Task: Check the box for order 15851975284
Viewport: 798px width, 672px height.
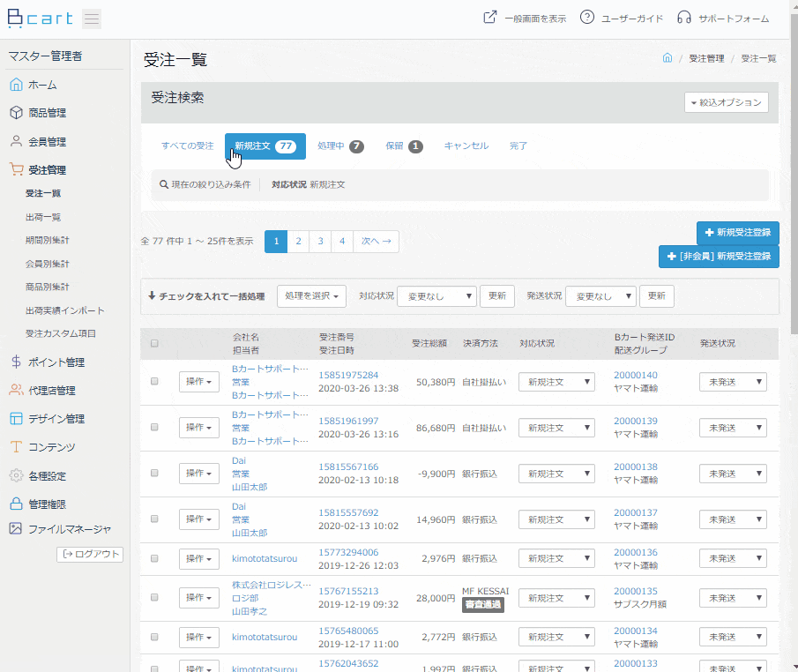Action: click(x=154, y=381)
